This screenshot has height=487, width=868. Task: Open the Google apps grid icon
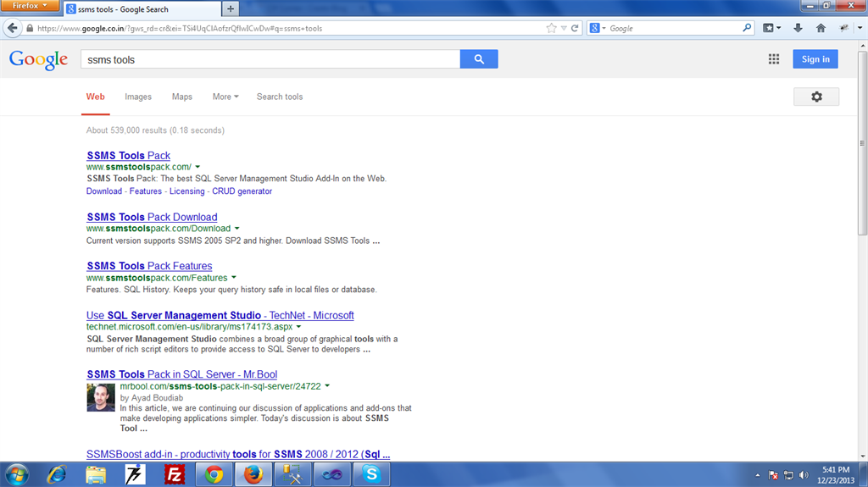[774, 59]
